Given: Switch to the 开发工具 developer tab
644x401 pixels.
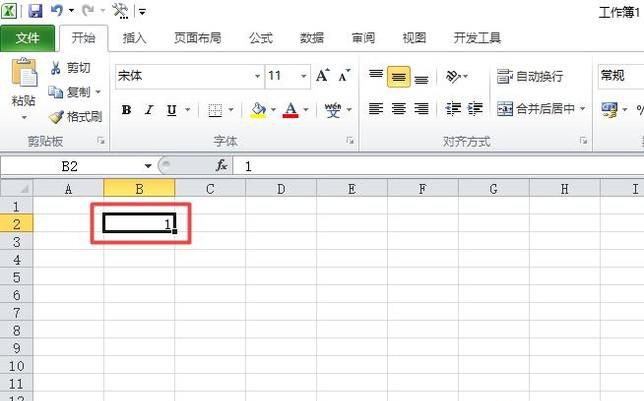Looking at the screenshot, I should click(477, 38).
